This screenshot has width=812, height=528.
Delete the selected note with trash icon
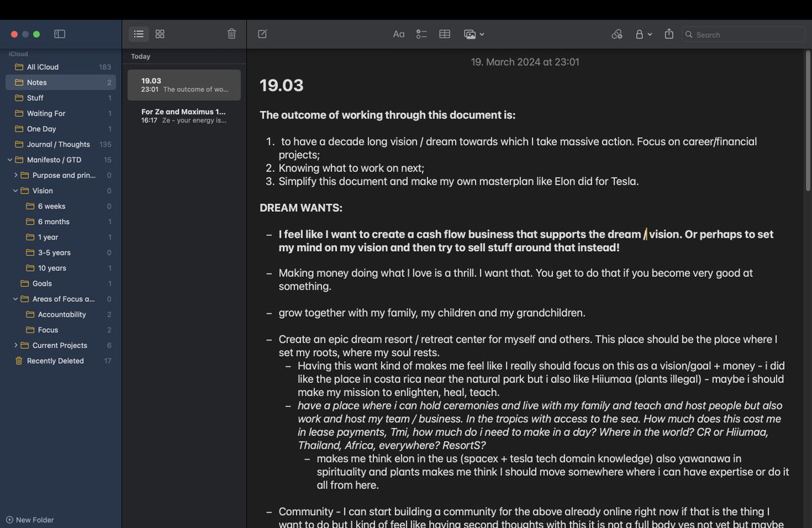[x=231, y=34]
